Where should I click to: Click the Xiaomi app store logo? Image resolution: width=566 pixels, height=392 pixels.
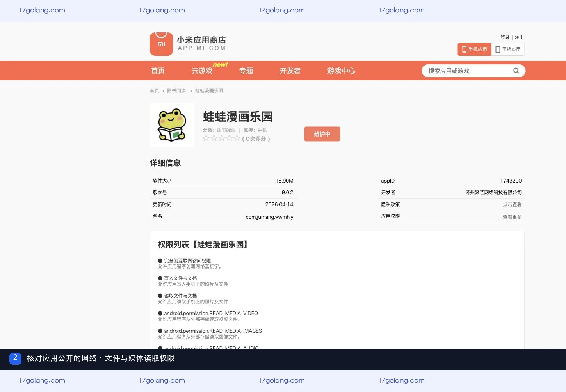pos(161,44)
